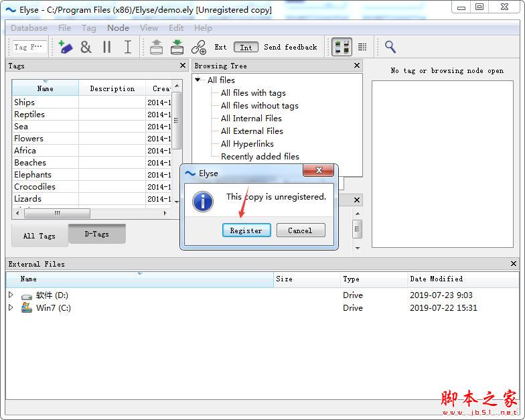This screenshot has width=525, height=420.
Task: Click the import into database icon
Action: pyautogui.click(x=177, y=47)
